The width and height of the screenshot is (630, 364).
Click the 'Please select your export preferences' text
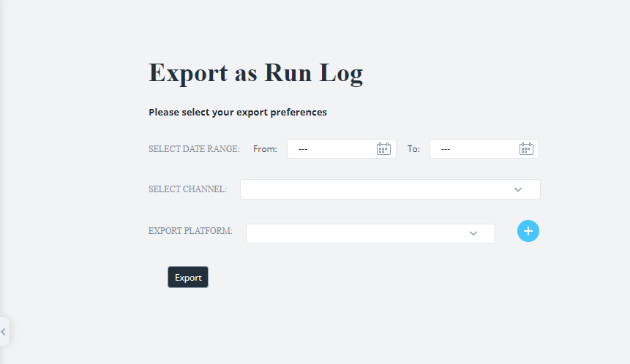pos(237,113)
